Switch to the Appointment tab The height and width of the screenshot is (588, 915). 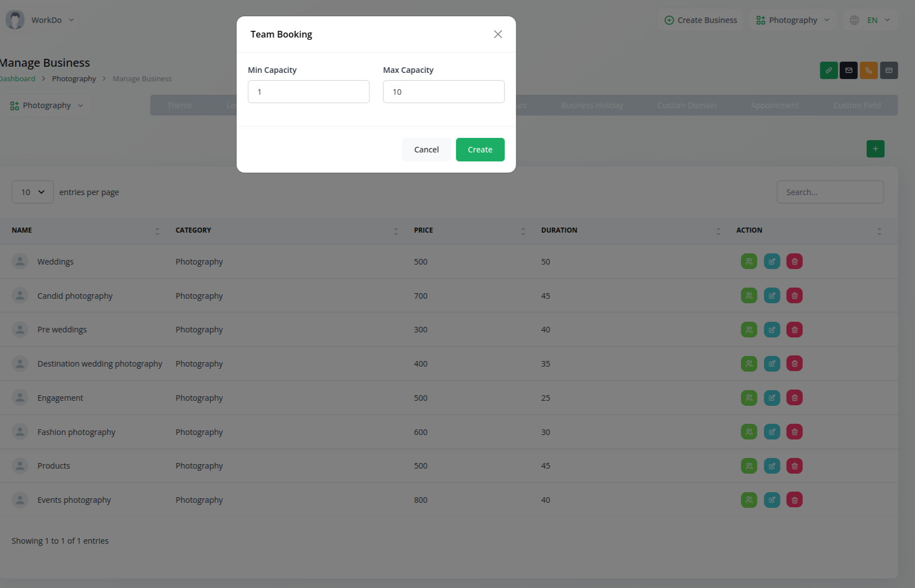point(775,105)
